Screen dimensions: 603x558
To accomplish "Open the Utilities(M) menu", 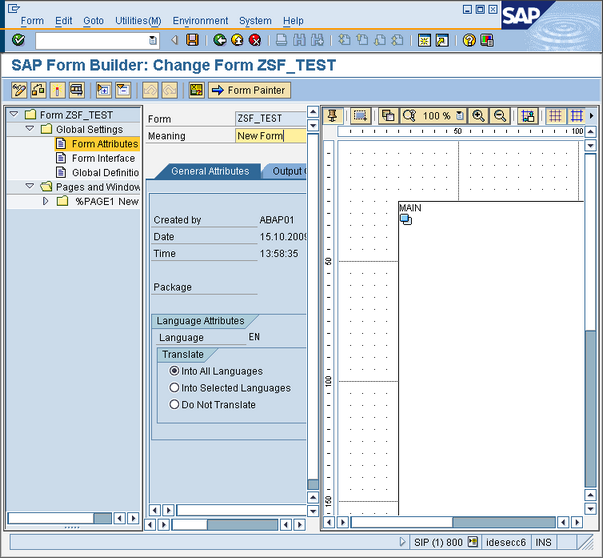I will coord(138,20).
